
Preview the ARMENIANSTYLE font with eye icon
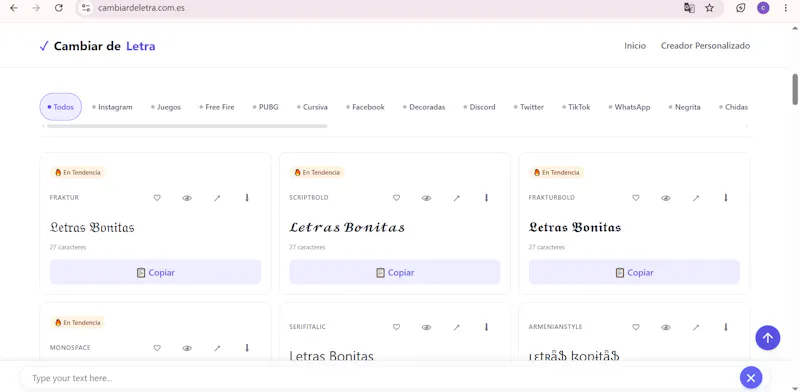pos(666,327)
